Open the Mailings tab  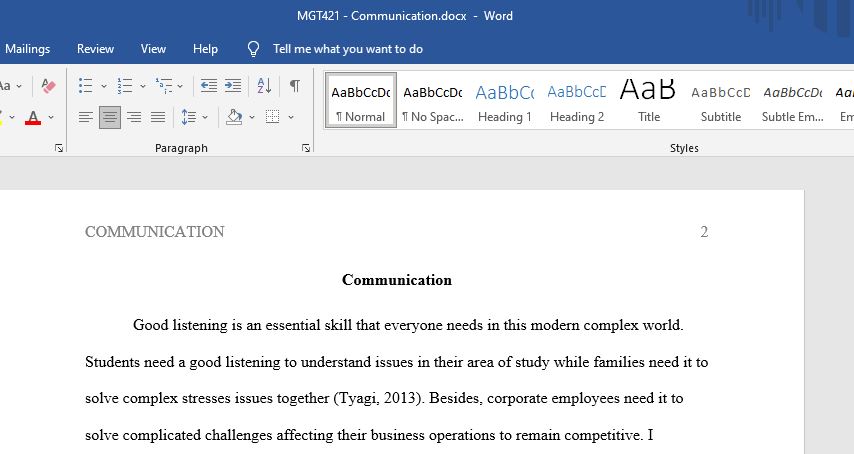[x=27, y=49]
